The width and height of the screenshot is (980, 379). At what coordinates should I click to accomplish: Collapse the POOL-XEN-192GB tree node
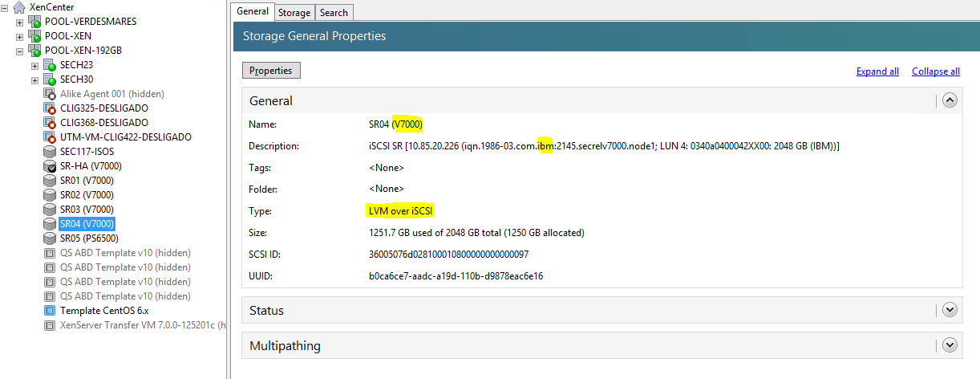tap(20, 51)
